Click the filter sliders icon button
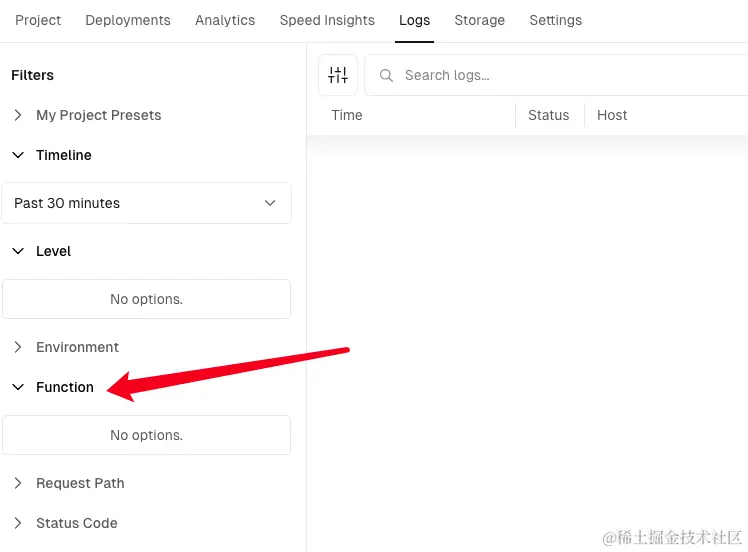 point(338,75)
